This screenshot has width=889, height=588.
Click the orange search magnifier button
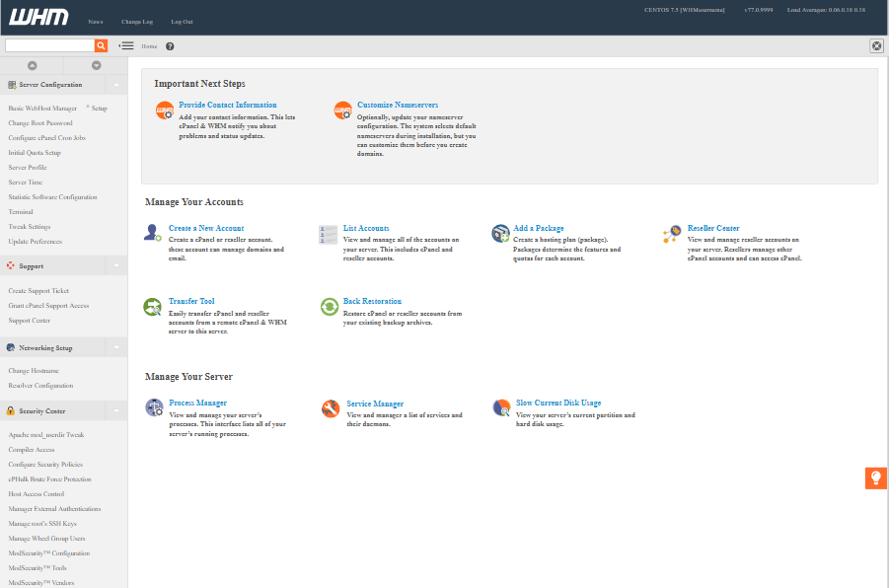(101, 46)
